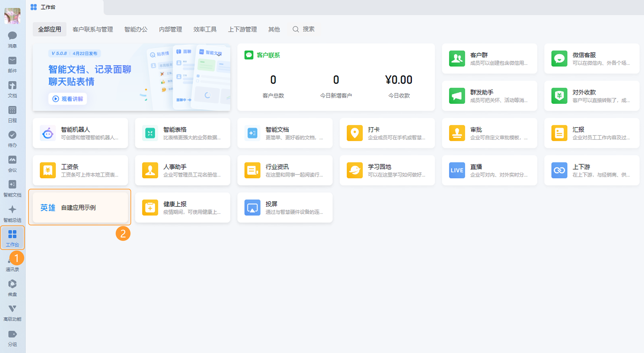Open the 审批 stamp icon

(x=457, y=133)
